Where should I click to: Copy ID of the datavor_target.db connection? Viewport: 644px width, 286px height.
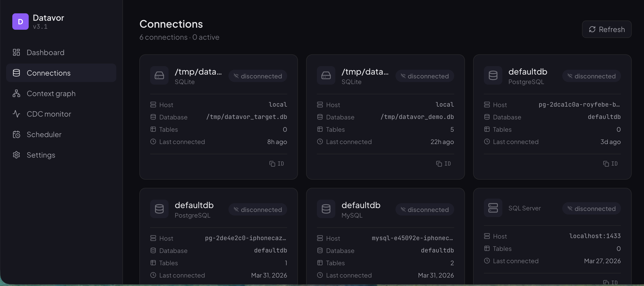(x=277, y=164)
